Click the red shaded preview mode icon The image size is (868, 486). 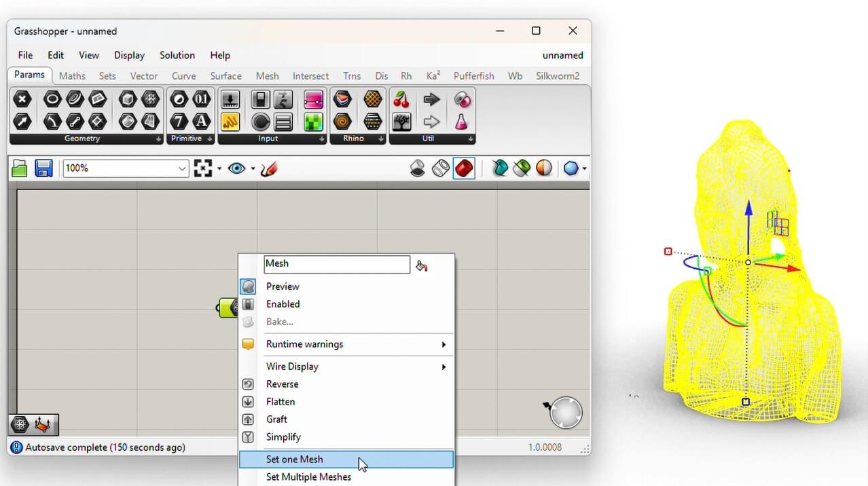[x=464, y=168]
